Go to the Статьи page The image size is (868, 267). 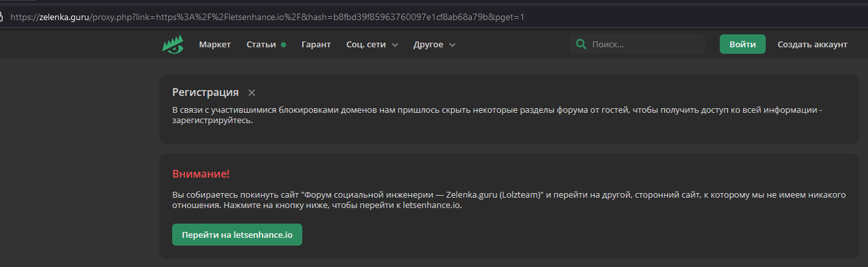click(x=261, y=44)
